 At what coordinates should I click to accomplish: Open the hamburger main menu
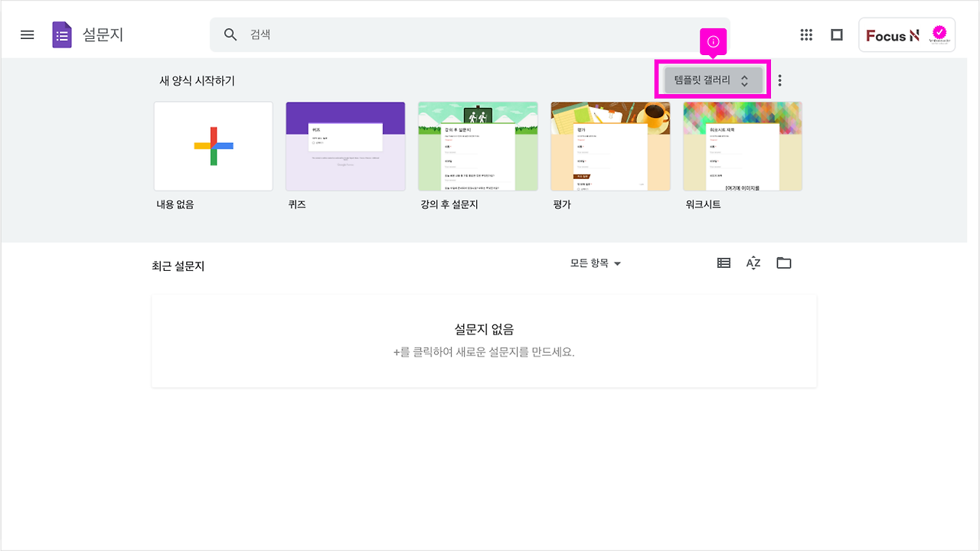[27, 34]
